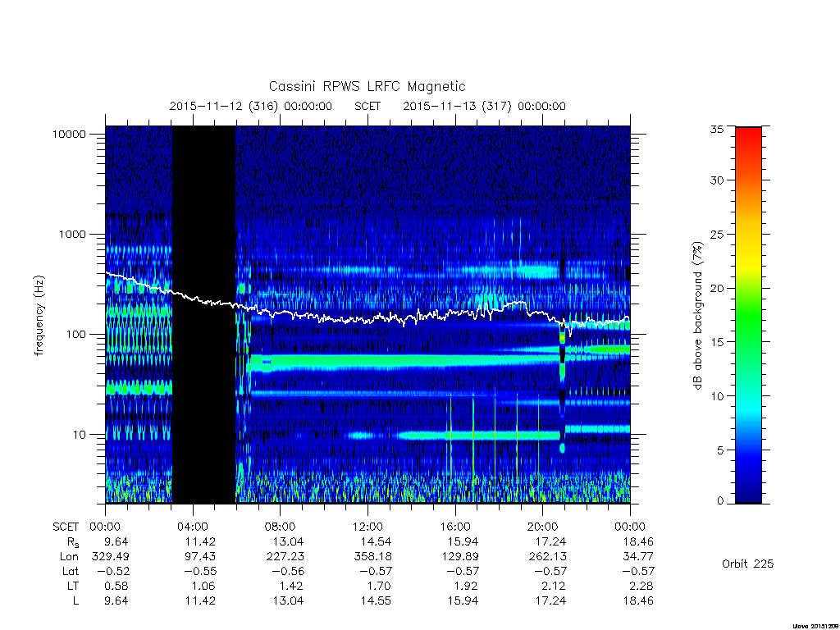Image resolution: width=840 pixels, height=630 pixels.
Task: Click the '5' colorbar tick label
Action: point(720,450)
